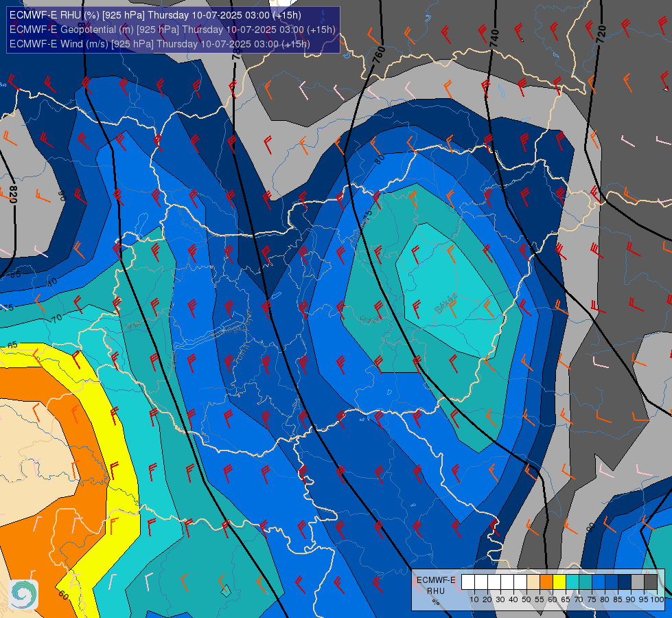Viewport: 672px width, 618px height.
Task: Click the 60 humidity contour label
Action: [63, 595]
